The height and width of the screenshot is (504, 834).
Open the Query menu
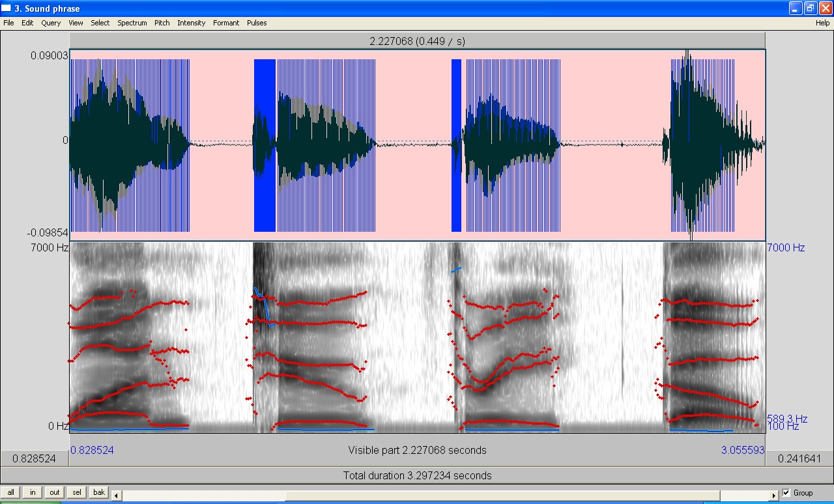tap(50, 23)
